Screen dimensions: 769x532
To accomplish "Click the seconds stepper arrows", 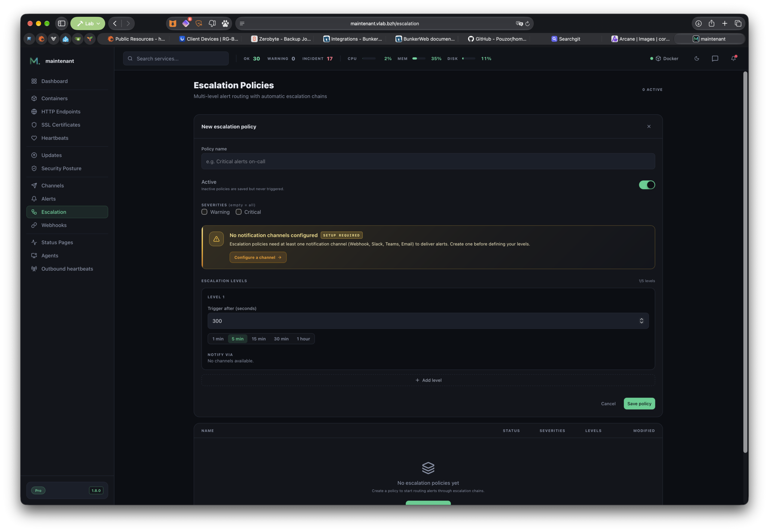I will [641, 321].
